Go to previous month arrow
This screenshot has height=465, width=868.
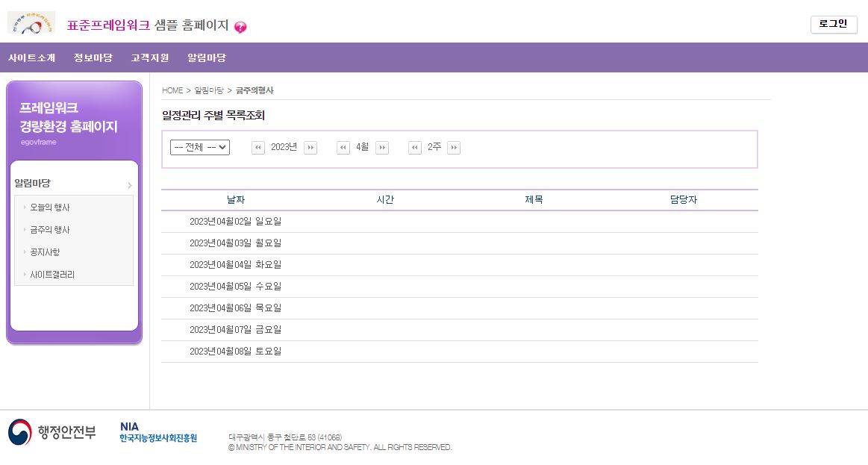(x=343, y=148)
